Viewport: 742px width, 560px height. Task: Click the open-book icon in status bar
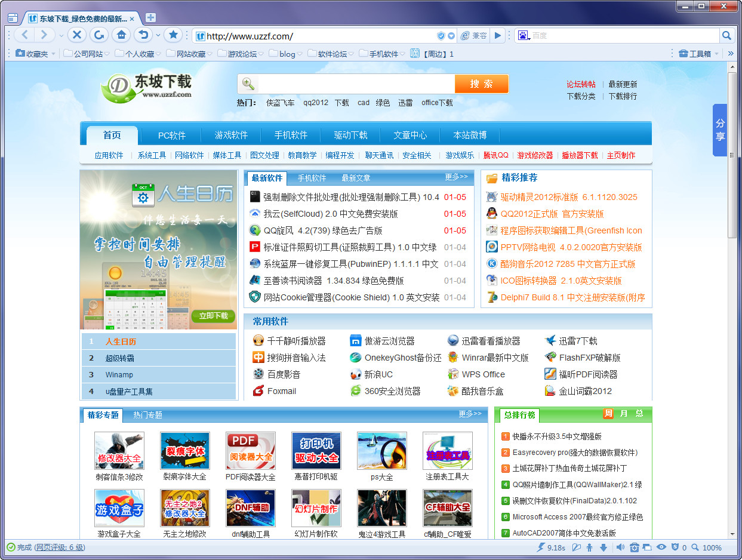[576, 547]
